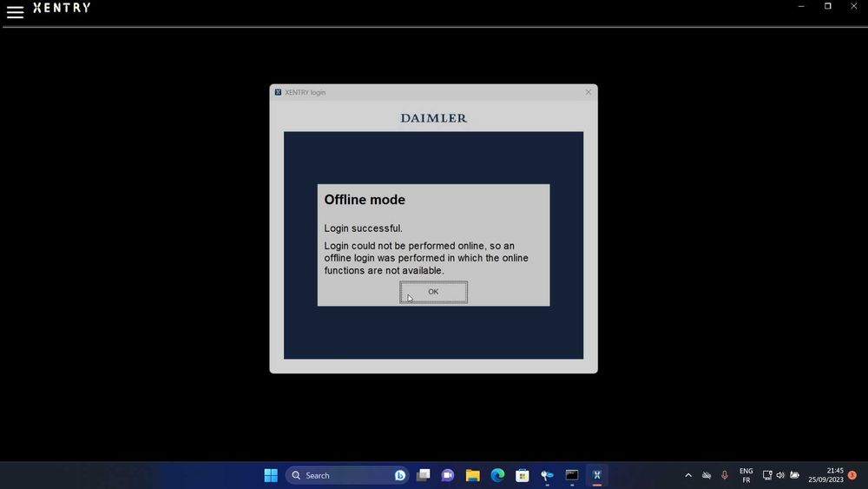The height and width of the screenshot is (489, 868).
Task: Open the XENTRY hamburger menu
Action: click(x=15, y=11)
